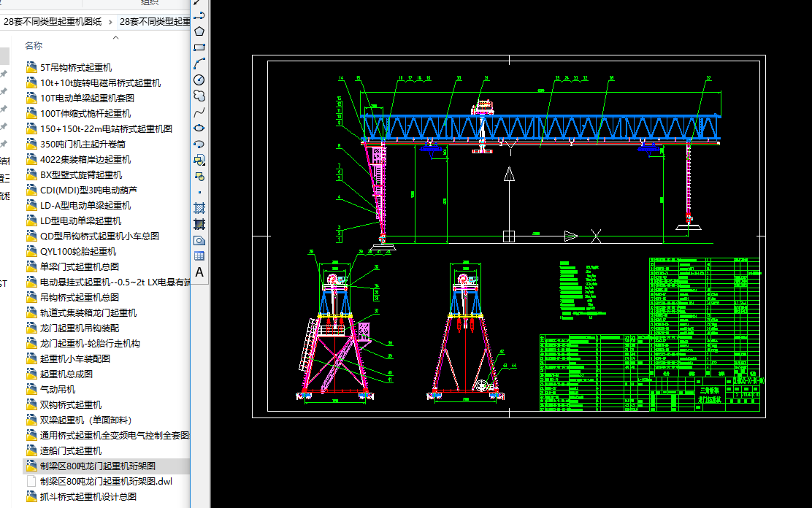
Task: Click the 名称 column header
Action: click(x=34, y=45)
